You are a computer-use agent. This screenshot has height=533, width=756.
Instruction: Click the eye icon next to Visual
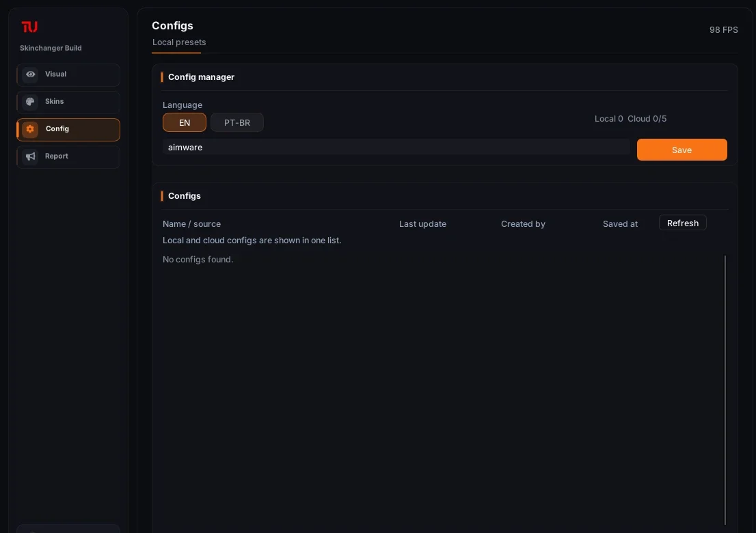pyautogui.click(x=30, y=74)
